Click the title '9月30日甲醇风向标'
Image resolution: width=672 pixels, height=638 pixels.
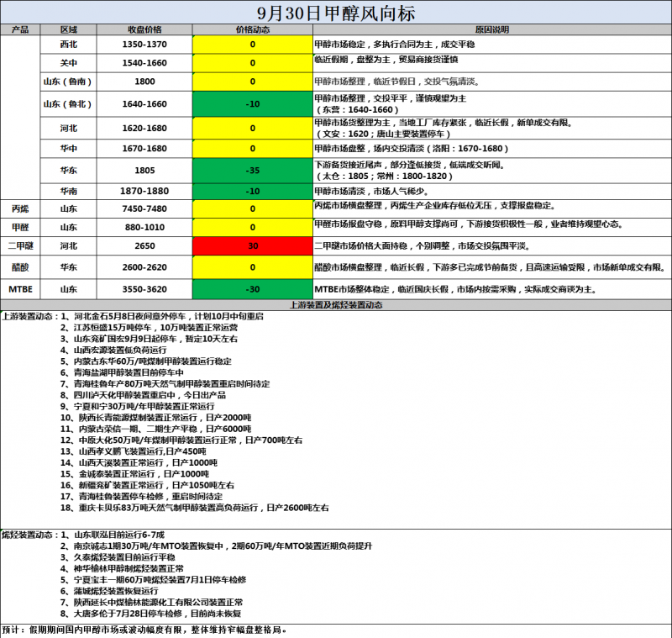(x=336, y=13)
